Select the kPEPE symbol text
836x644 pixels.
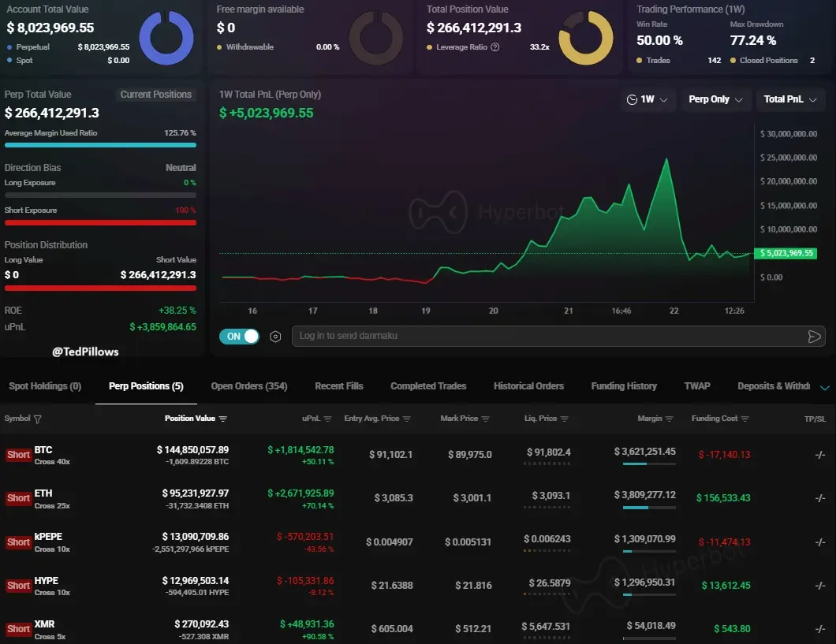tap(48, 536)
